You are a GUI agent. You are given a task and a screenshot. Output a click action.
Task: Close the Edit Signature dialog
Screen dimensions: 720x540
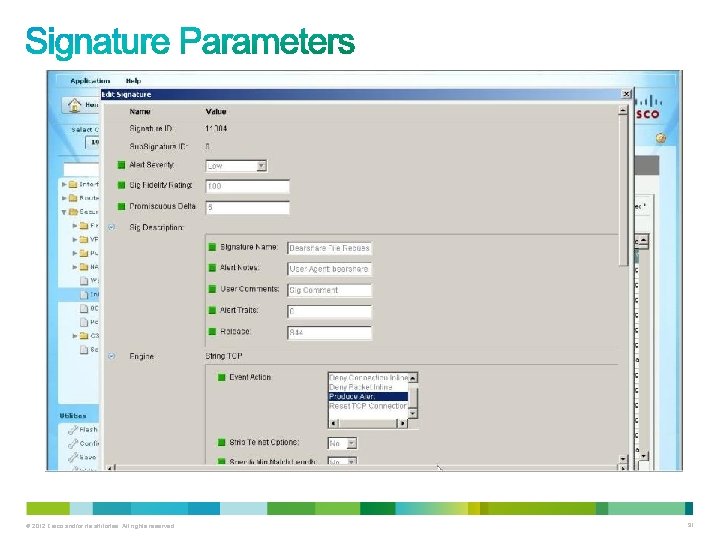[626, 94]
